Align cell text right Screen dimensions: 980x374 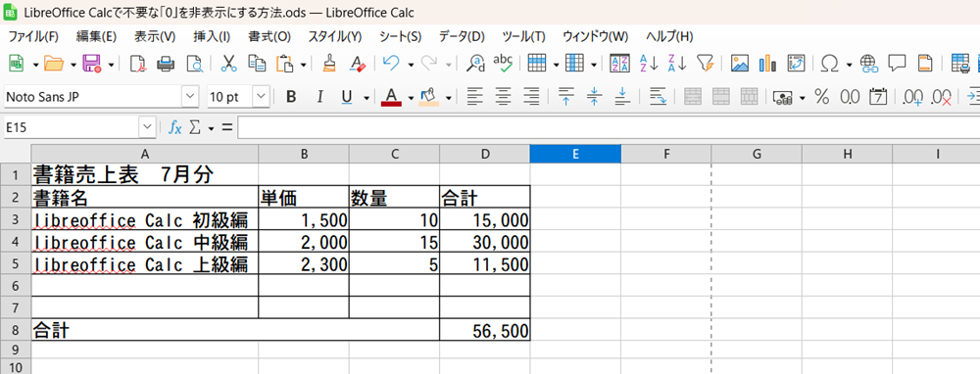coord(531,96)
